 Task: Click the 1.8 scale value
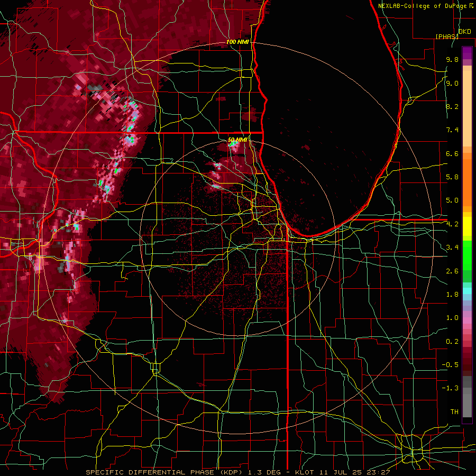coord(452,295)
